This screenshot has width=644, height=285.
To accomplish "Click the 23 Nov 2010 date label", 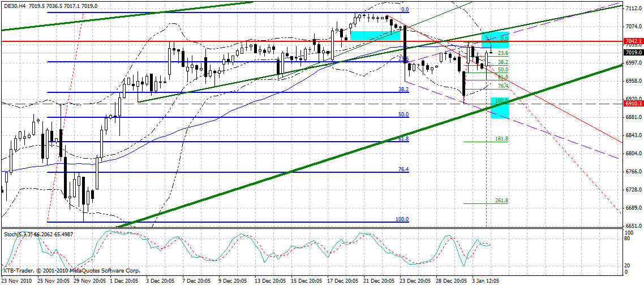I will tap(15, 281).
